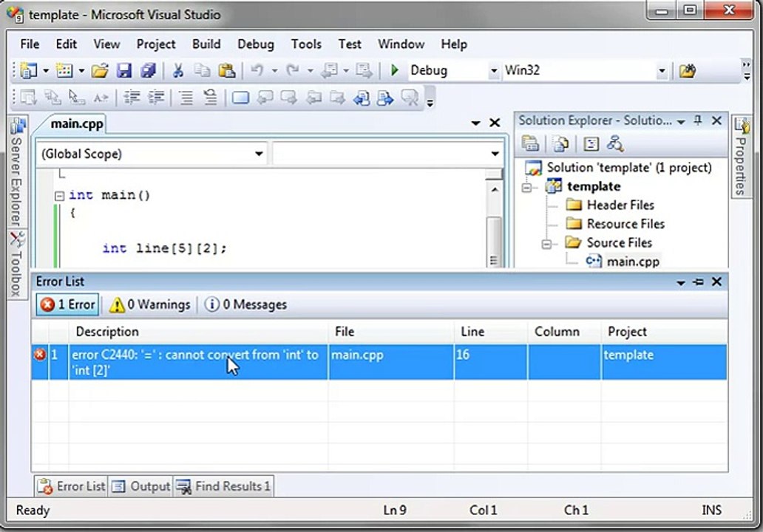Click the Line column header
The width and height of the screenshot is (763, 532).
click(490, 332)
